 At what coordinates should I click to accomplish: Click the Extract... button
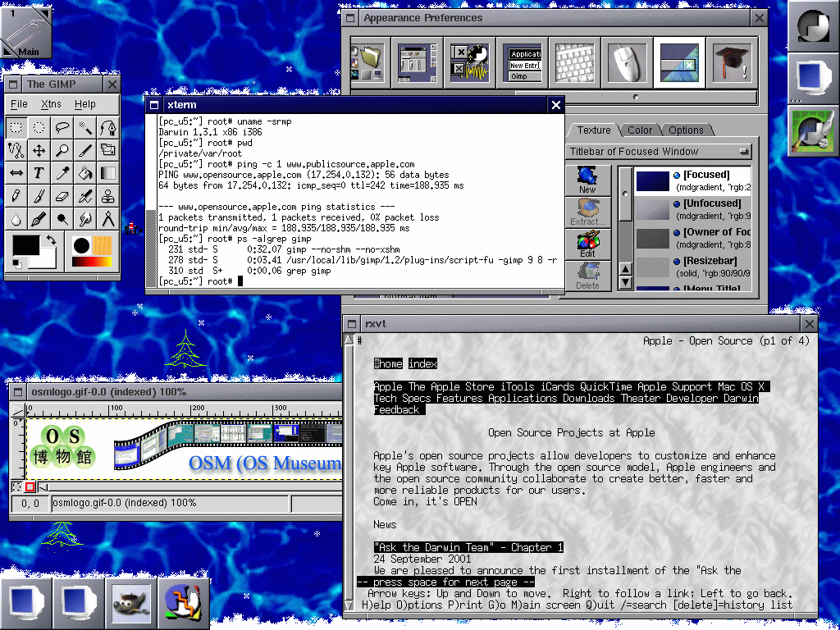(x=587, y=212)
